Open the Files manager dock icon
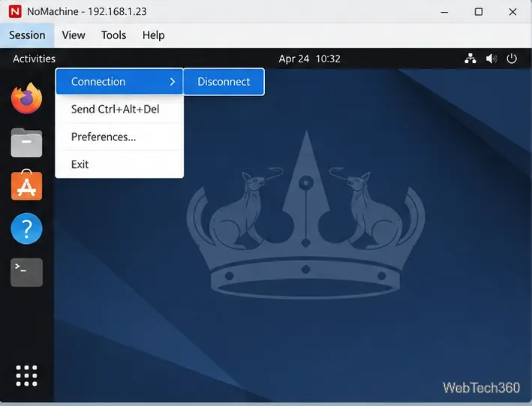532x406 pixels. [x=26, y=143]
